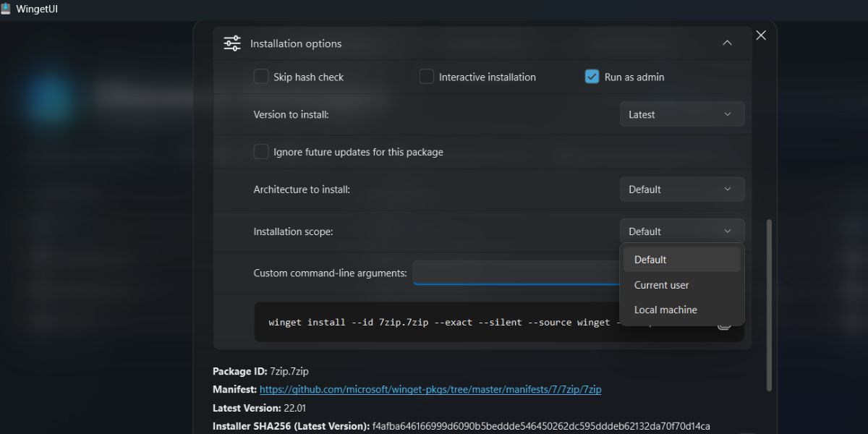The height and width of the screenshot is (434, 868).
Task: Focus the Custom command-line arguments field
Action: pyautogui.click(x=516, y=273)
